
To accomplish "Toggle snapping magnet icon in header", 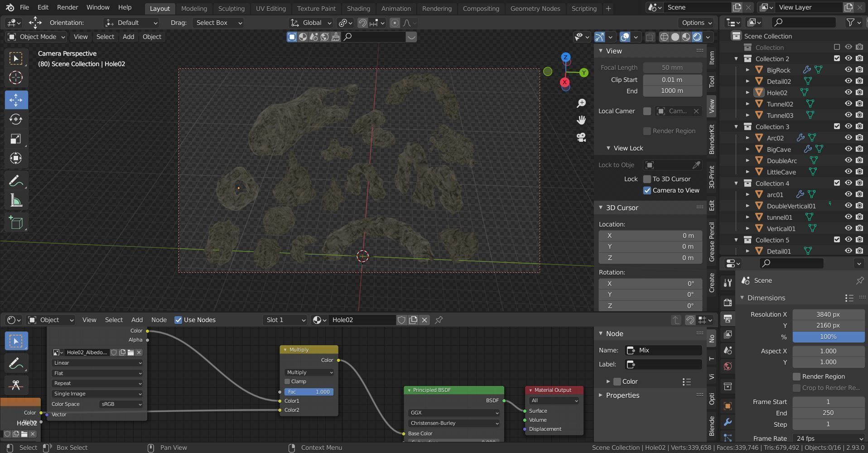I will (362, 23).
